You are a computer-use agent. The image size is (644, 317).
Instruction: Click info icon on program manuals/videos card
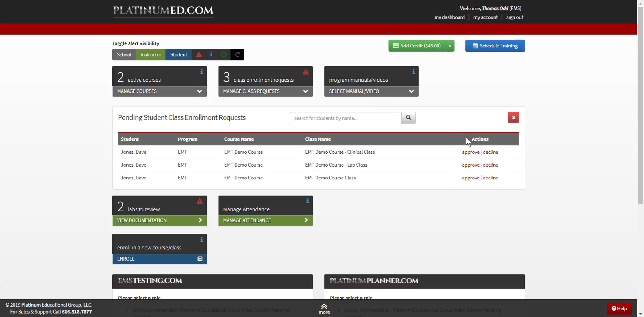[414, 72]
